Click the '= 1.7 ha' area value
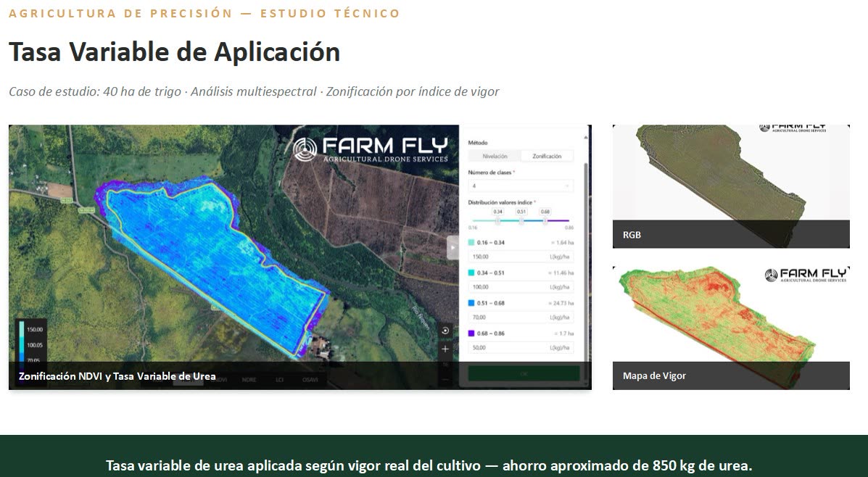This screenshot has width=868, height=477. click(x=563, y=334)
